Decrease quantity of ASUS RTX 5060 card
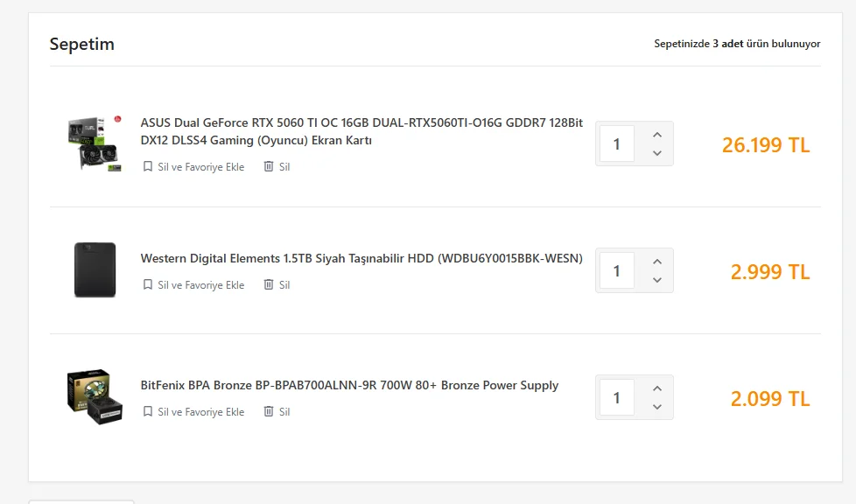The height and width of the screenshot is (504, 856). (657, 153)
